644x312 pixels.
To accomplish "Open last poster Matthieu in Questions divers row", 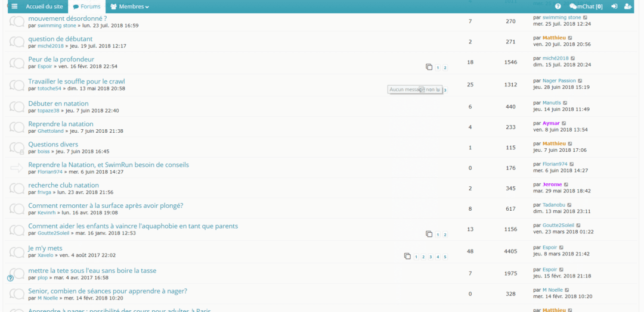I will (x=554, y=143).
